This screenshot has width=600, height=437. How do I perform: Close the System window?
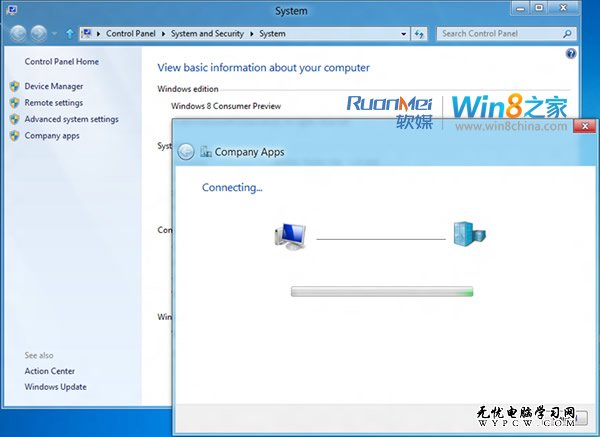(563, 8)
